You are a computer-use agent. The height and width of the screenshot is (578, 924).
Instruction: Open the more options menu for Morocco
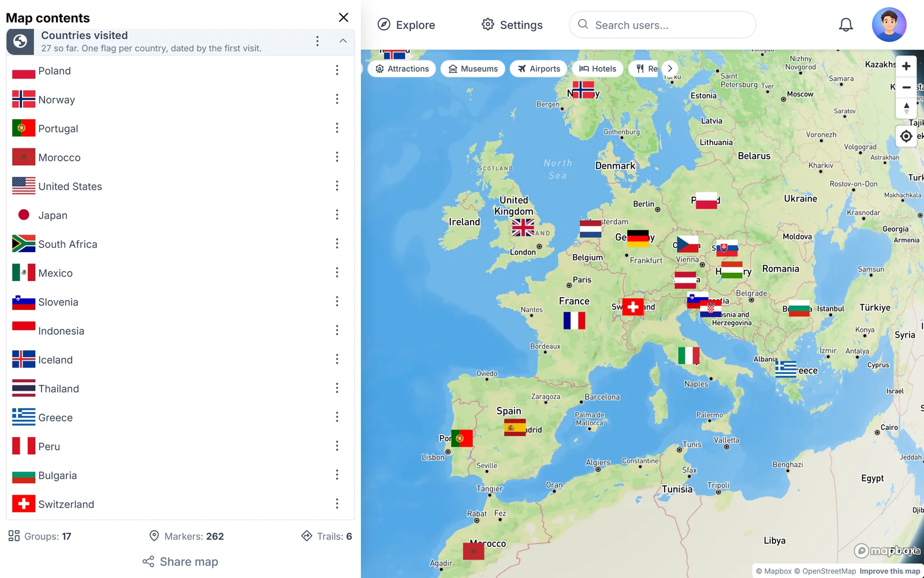click(337, 157)
